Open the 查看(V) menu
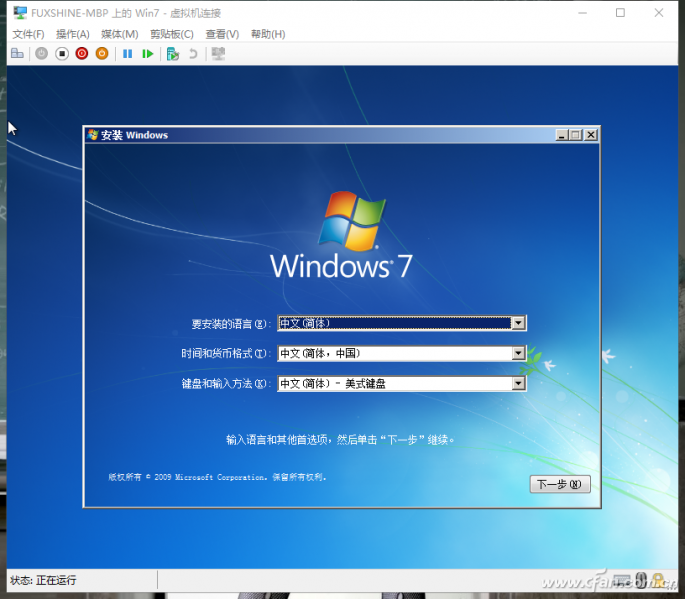The height and width of the screenshot is (599, 685). point(222,34)
